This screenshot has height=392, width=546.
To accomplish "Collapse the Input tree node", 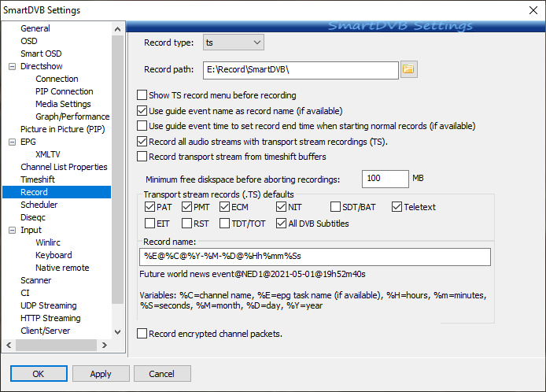I will click(x=12, y=230).
